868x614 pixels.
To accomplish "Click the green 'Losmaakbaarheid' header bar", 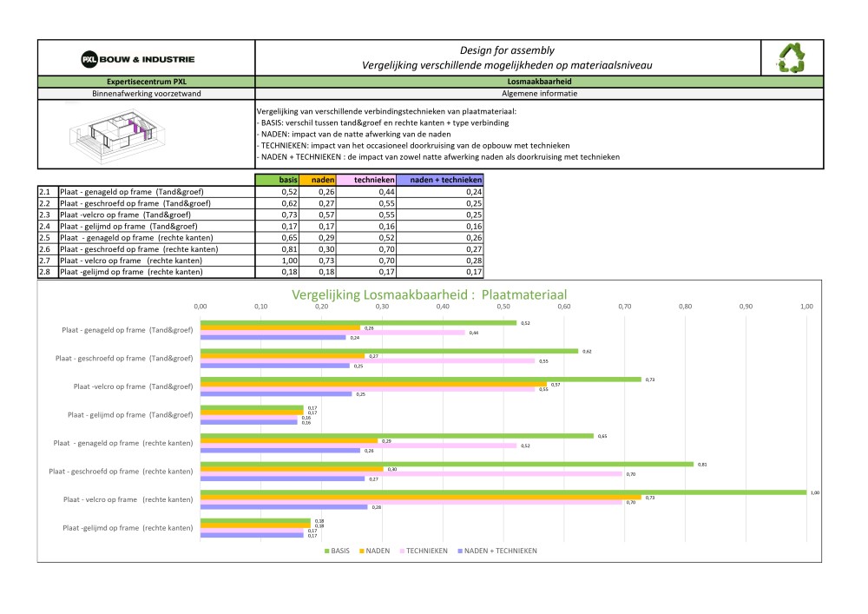I will point(539,82).
